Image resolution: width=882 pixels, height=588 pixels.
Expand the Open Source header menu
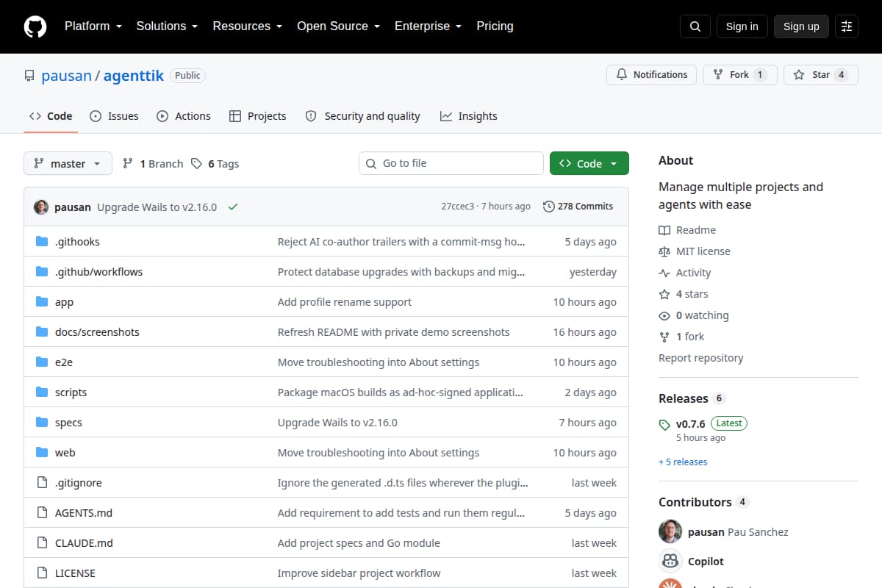point(338,26)
